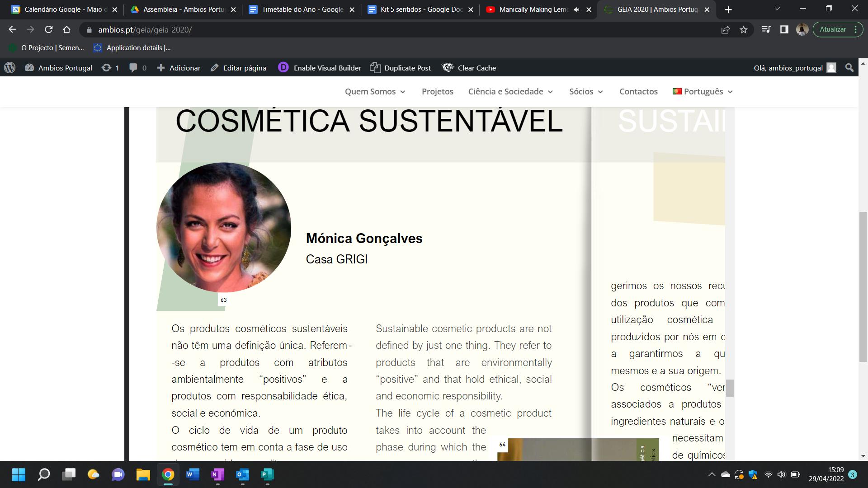Expand the Ciência e Sociedade menu

click(x=510, y=92)
